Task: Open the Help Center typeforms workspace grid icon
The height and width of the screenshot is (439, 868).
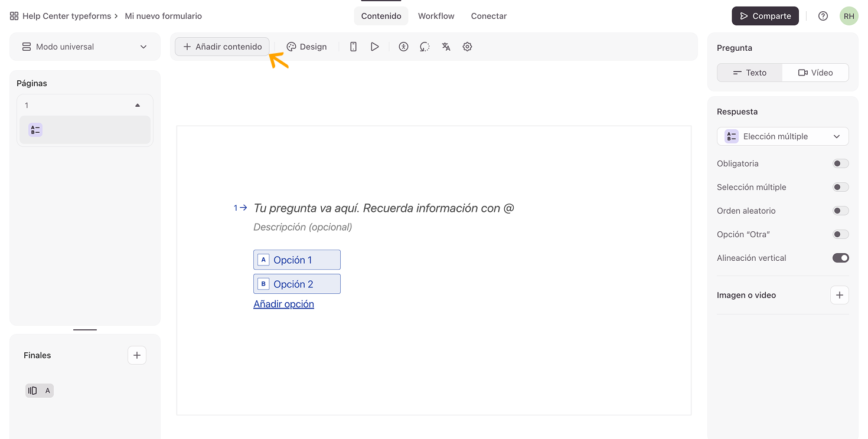Action: tap(14, 16)
